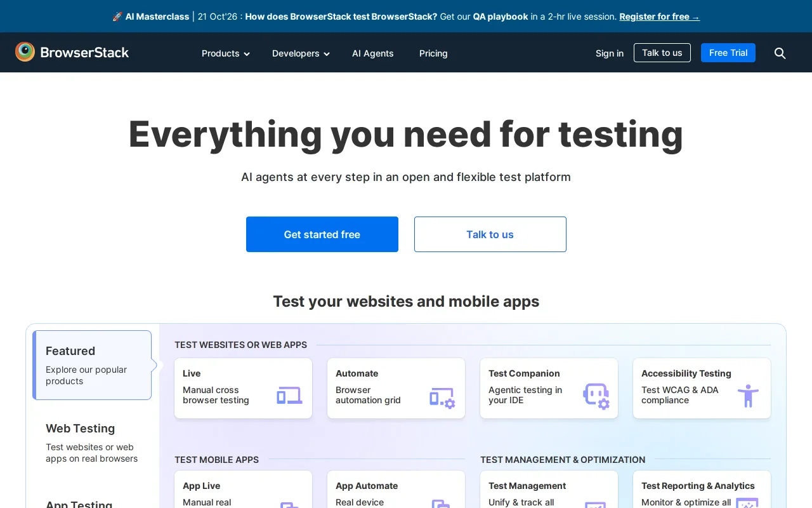Image resolution: width=812 pixels, height=508 pixels.
Task: Click the BrowserStack logo icon
Action: pyautogui.click(x=25, y=52)
